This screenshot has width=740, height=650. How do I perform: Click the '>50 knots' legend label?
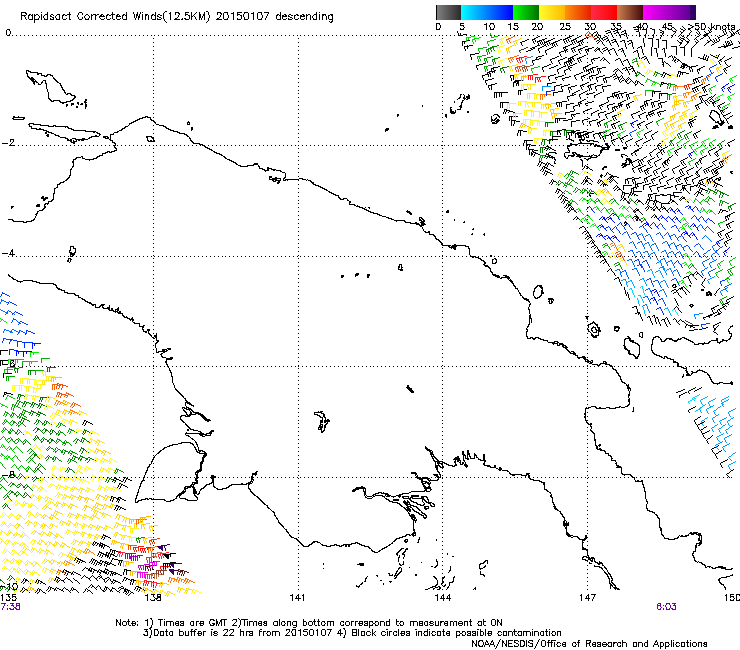coord(712,26)
